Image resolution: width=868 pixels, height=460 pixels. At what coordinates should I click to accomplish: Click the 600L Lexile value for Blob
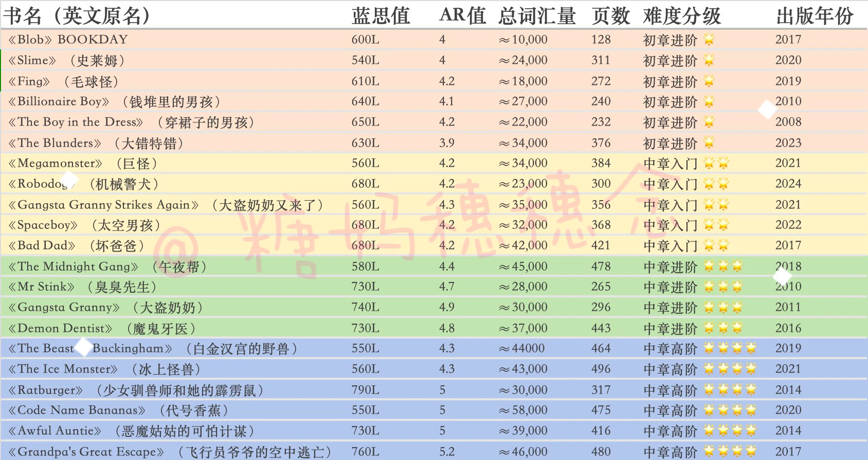[x=366, y=40]
